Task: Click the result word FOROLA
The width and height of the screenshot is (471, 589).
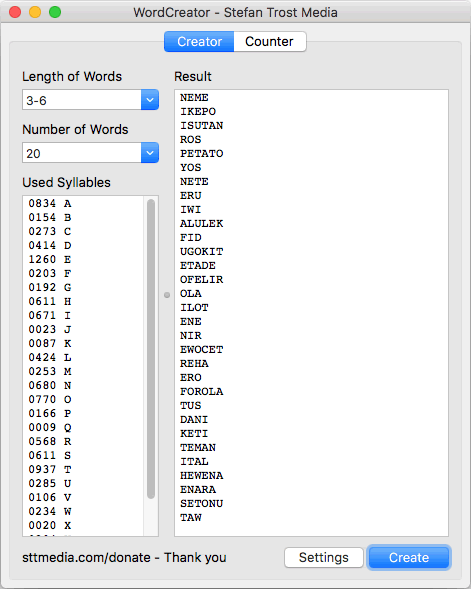Action: (202, 392)
